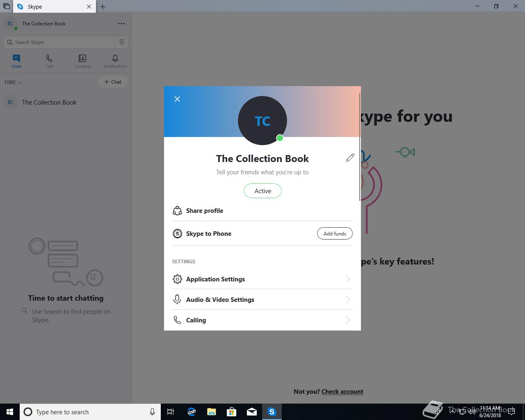
Task: Click Add funds button
Action: pos(335,233)
